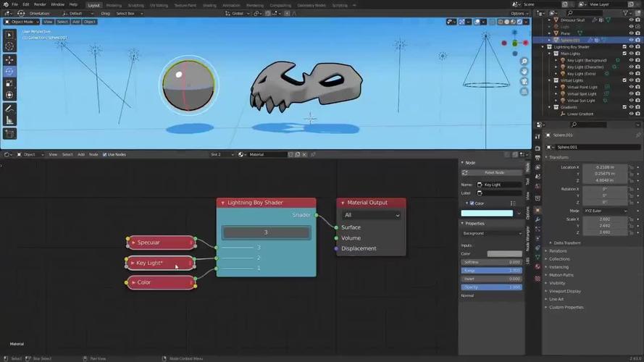Click the red X axis gizmo dot
The height and width of the screenshot is (362, 644).
pyautogui.click(x=525, y=43)
